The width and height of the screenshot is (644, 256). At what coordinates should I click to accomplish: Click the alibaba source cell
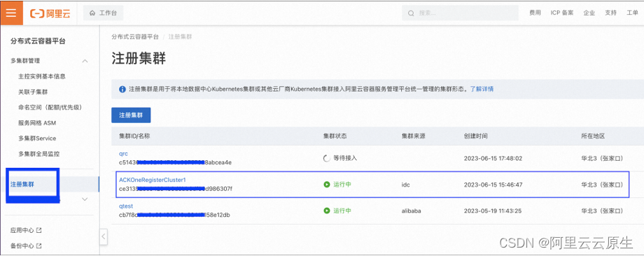coord(411,211)
